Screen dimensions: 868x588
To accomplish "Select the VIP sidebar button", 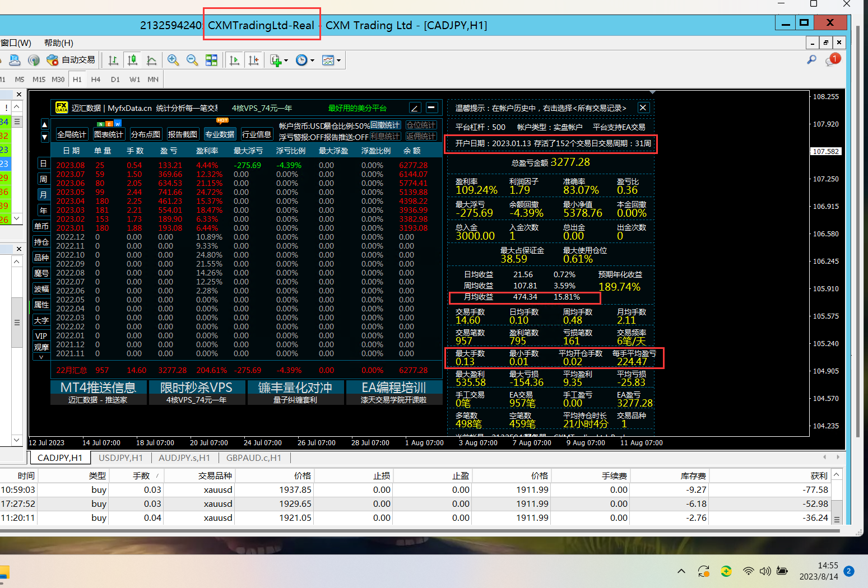I will [x=41, y=336].
